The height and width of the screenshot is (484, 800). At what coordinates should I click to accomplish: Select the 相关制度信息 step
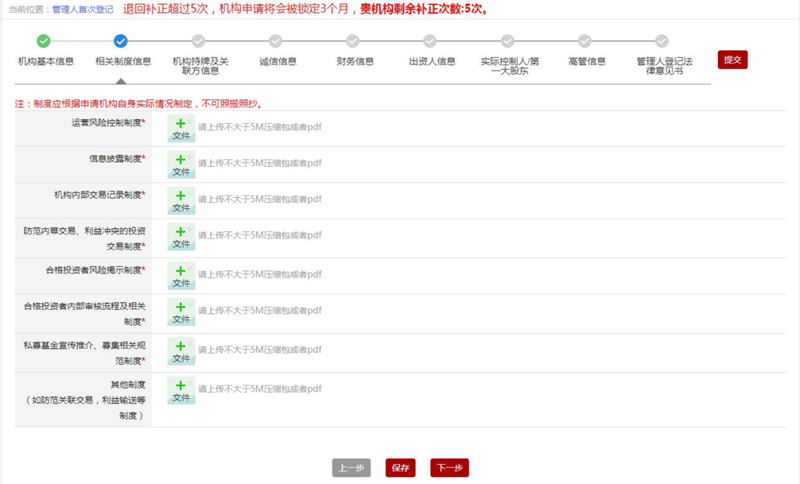click(x=121, y=42)
